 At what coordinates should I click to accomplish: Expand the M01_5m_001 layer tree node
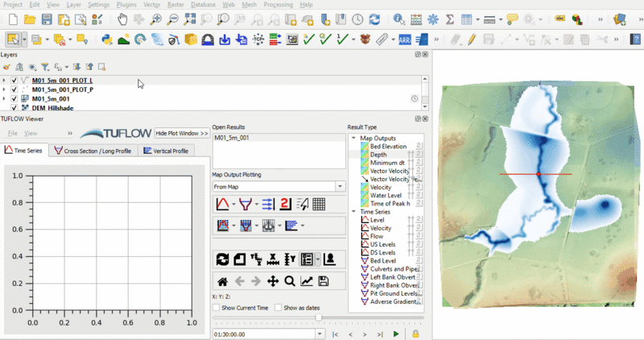click(5, 99)
